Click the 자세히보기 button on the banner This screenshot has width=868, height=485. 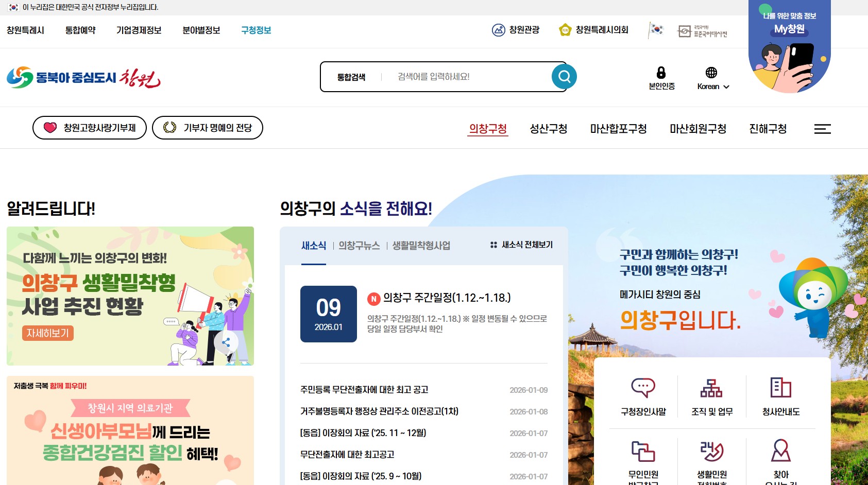click(x=47, y=333)
